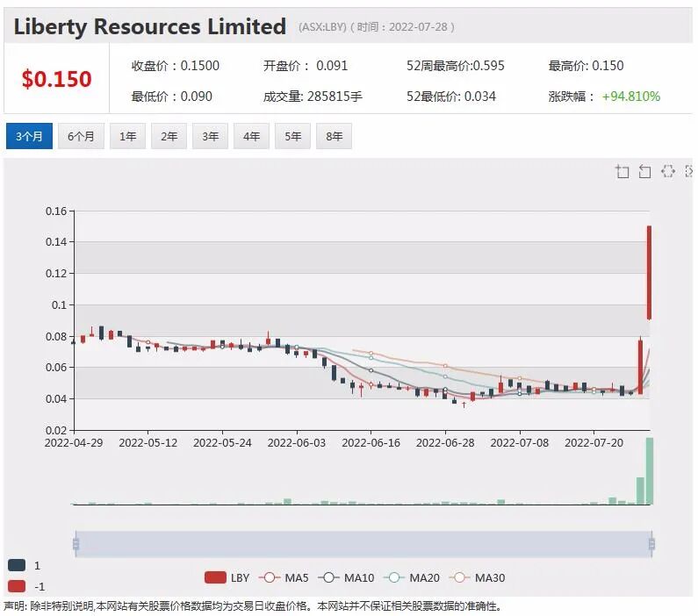
Task: Click the 成交量: 285815手 text
Action: click(313, 97)
